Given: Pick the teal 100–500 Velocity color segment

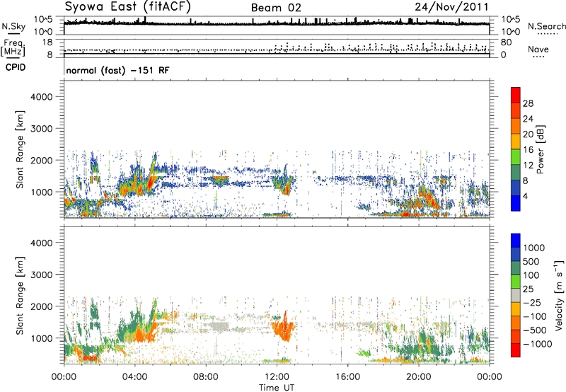Looking at the screenshot, I should [x=516, y=268].
